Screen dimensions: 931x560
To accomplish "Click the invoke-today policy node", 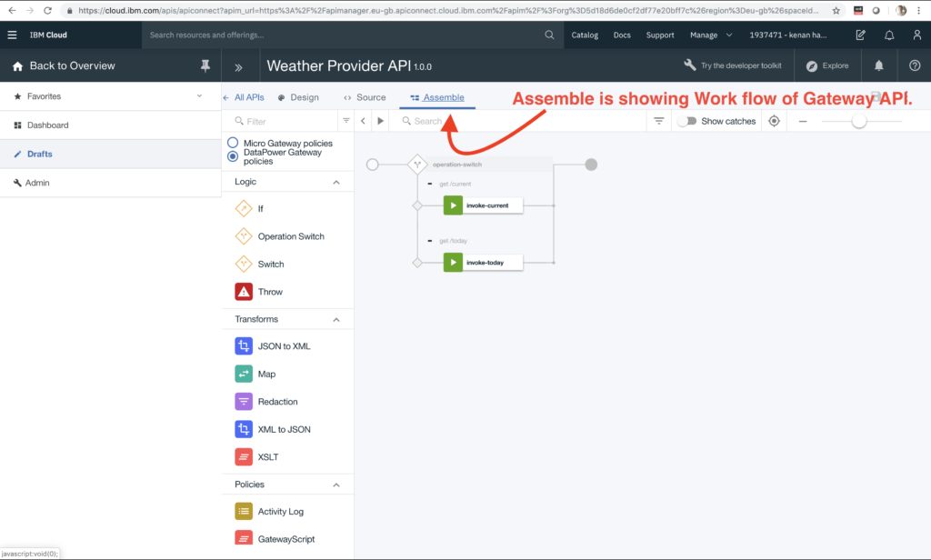I will [484, 263].
